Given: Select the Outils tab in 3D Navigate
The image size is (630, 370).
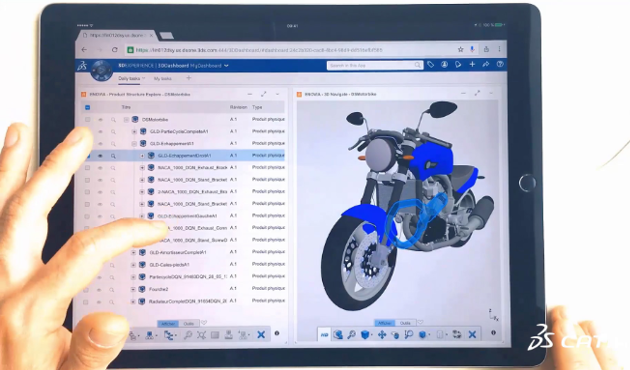Looking at the screenshot, I should (x=405, y=323).
